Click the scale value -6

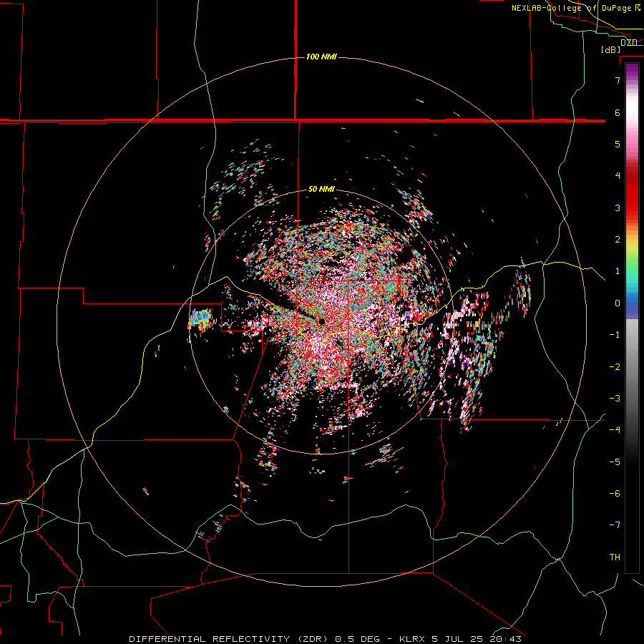click(615, 494)
